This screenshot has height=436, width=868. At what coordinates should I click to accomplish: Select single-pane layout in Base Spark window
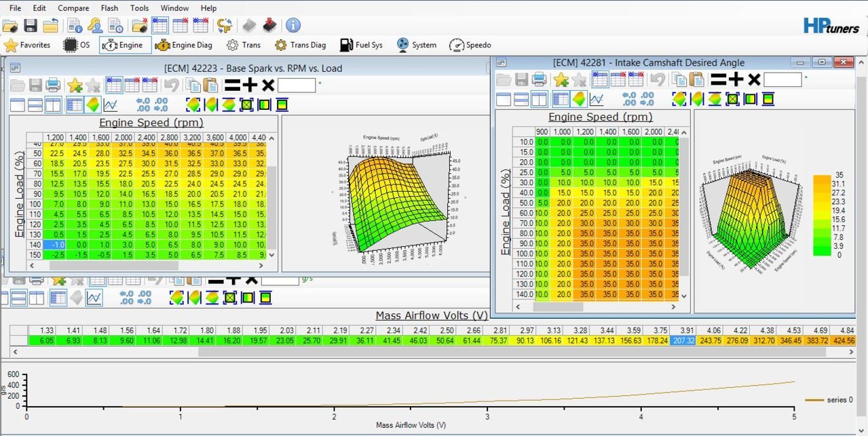pyautogui.click(x=18, y=105)
